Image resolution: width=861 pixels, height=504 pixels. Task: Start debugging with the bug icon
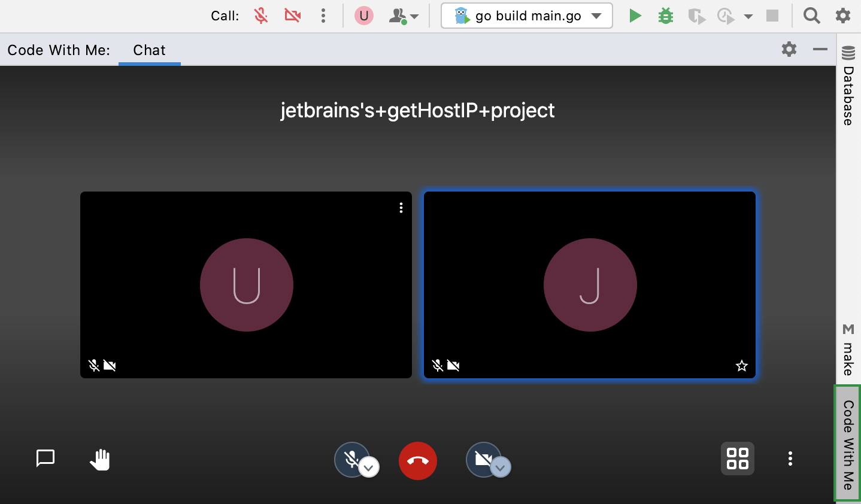pos(665,16)
